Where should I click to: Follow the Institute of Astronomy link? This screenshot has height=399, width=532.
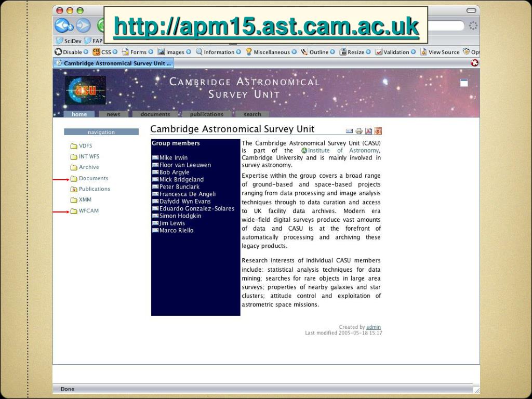click(340, 150)
